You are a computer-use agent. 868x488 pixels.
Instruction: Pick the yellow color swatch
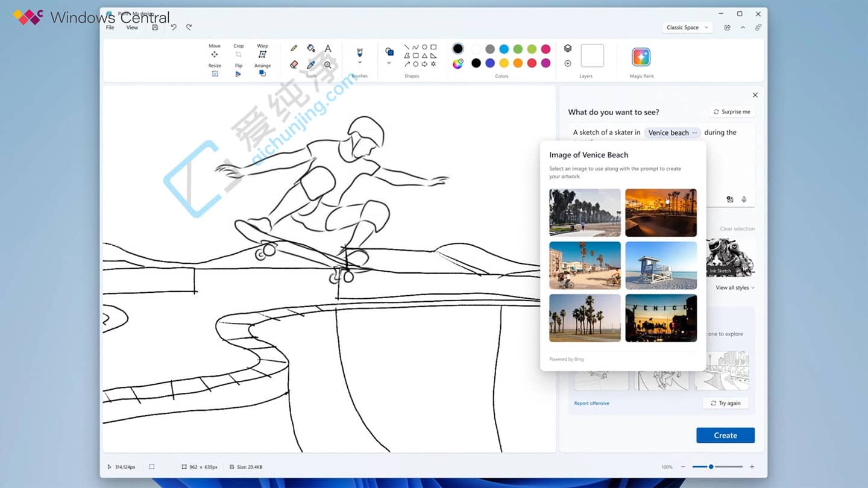tap(504, 63)
